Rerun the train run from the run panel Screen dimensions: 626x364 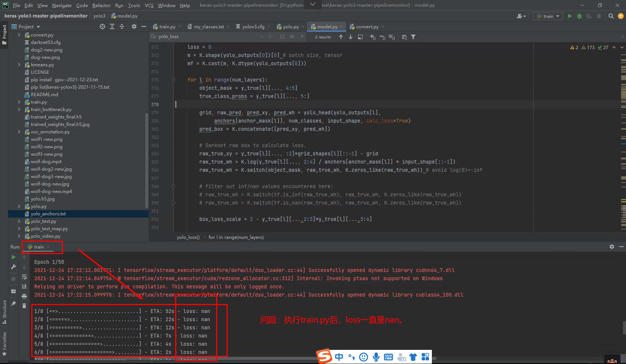click(x=13, y=257)
